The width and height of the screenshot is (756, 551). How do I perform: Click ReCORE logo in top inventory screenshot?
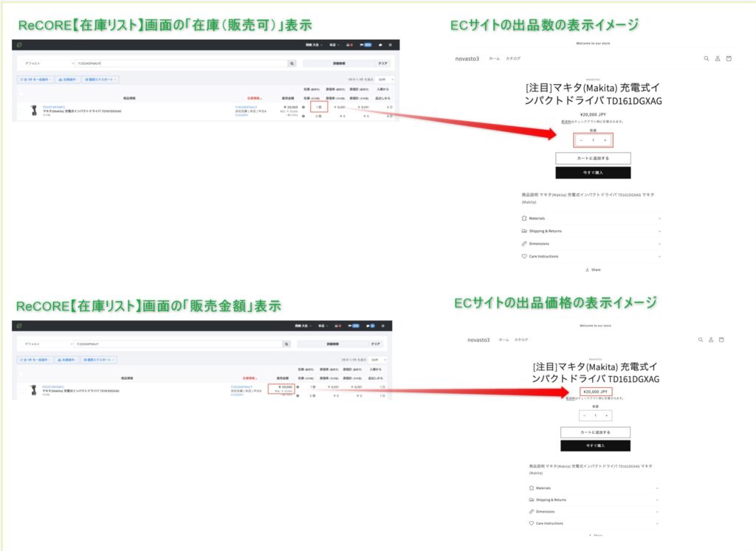pyautogui.click(x=19, y=44)
